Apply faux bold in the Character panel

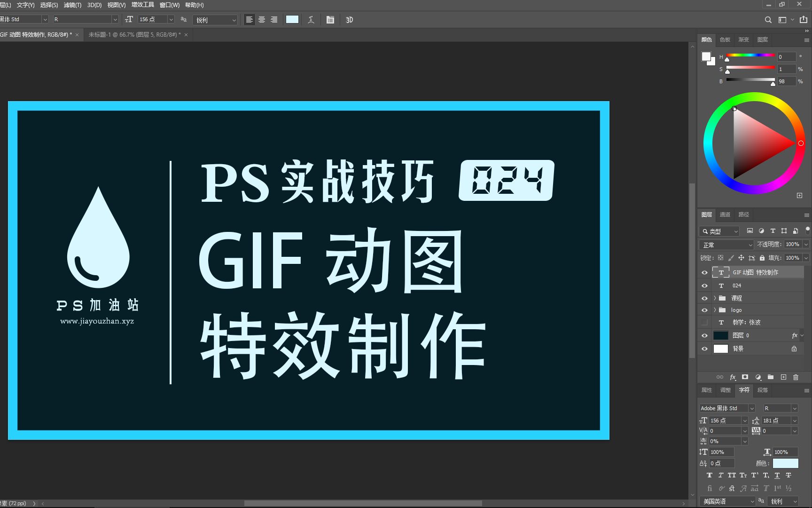[x=710, y=476]
